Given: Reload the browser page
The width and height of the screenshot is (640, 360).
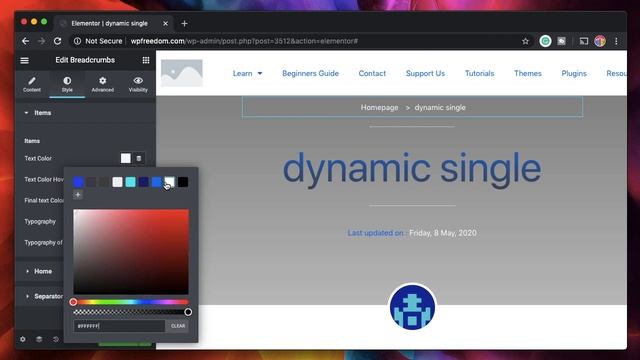Looking at the screenshot, I should (x=58, y=41).
